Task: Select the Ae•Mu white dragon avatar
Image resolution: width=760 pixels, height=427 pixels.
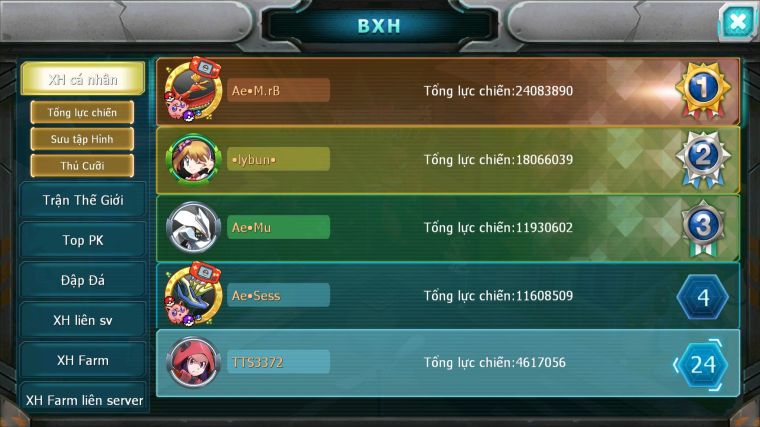Action: point(193,227)
